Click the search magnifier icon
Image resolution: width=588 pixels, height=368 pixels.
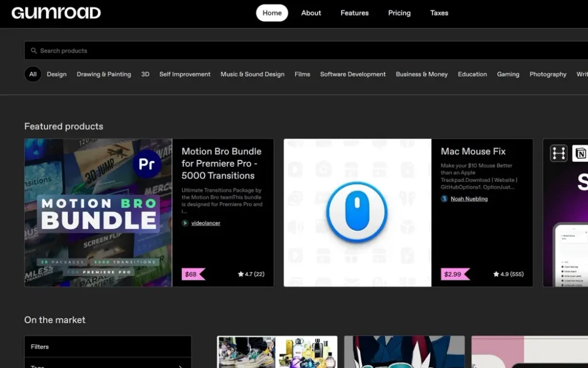(34, 51)
